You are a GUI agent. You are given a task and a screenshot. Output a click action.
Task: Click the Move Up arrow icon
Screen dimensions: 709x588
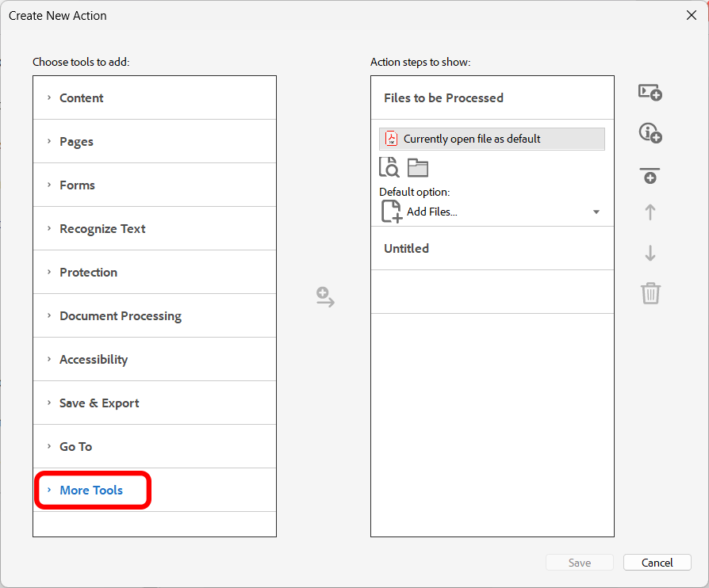(x=650, y=212)
